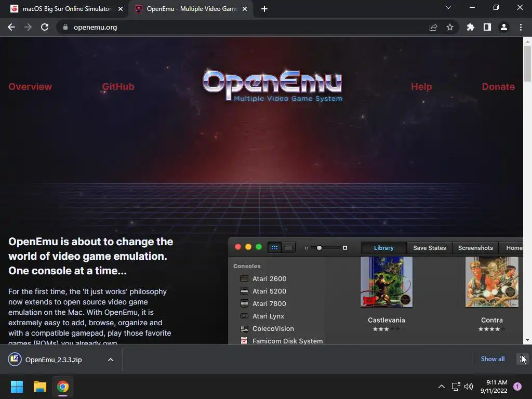532x399 pixels.
Task: Select the Screenshots tab
Action: (475, 248)
